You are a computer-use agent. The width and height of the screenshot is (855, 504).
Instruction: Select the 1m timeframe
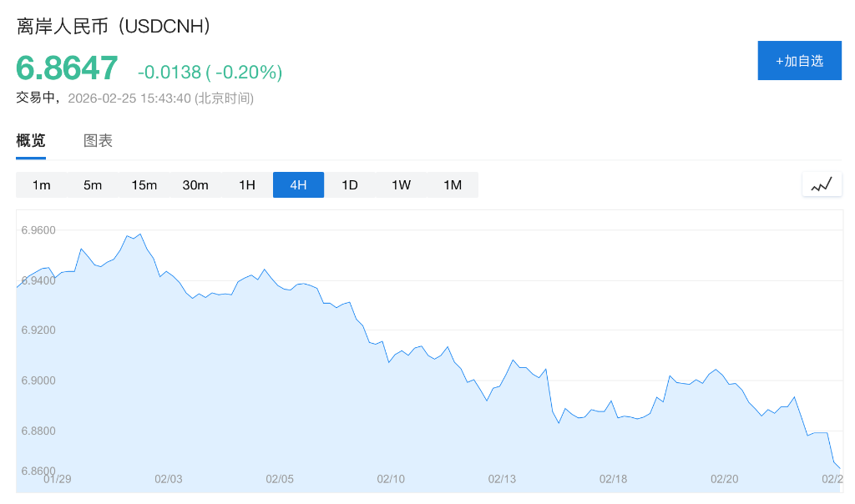point(42,185)
